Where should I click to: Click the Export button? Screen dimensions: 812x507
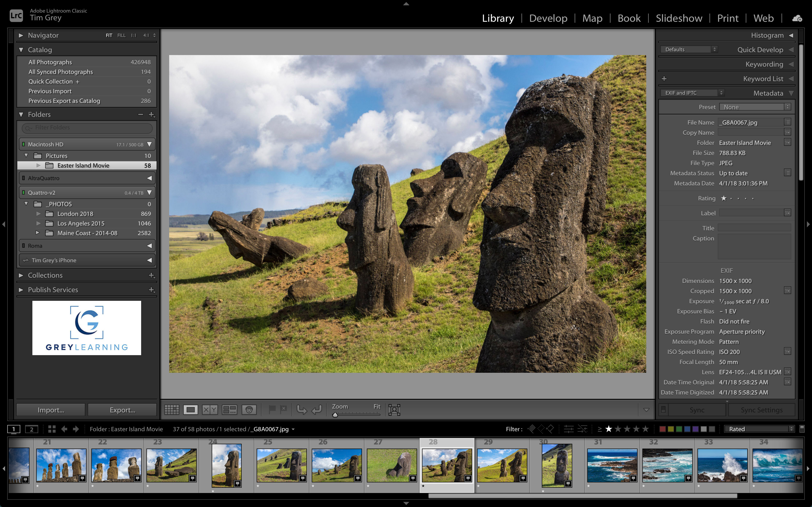point(122,410)
